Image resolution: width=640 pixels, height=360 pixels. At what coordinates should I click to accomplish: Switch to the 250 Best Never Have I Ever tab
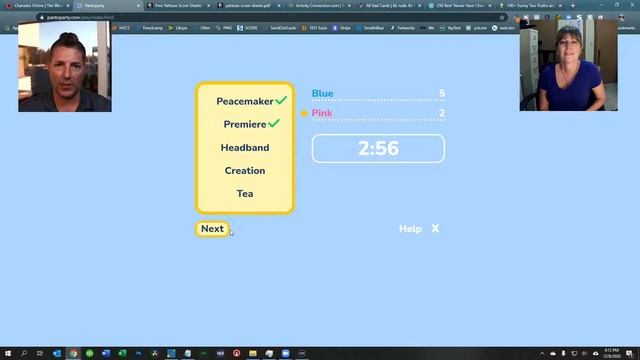point(460,6)
